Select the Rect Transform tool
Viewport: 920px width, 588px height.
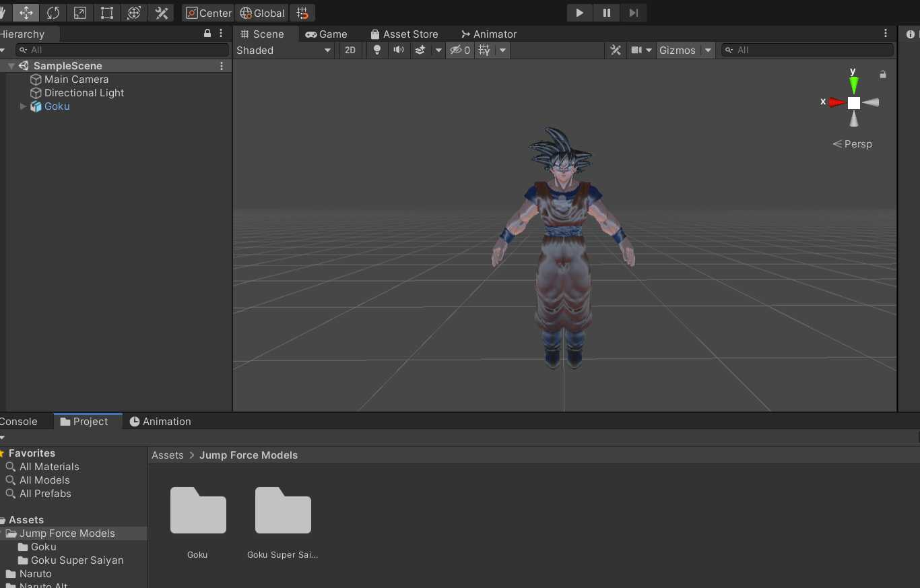[106, 13]
